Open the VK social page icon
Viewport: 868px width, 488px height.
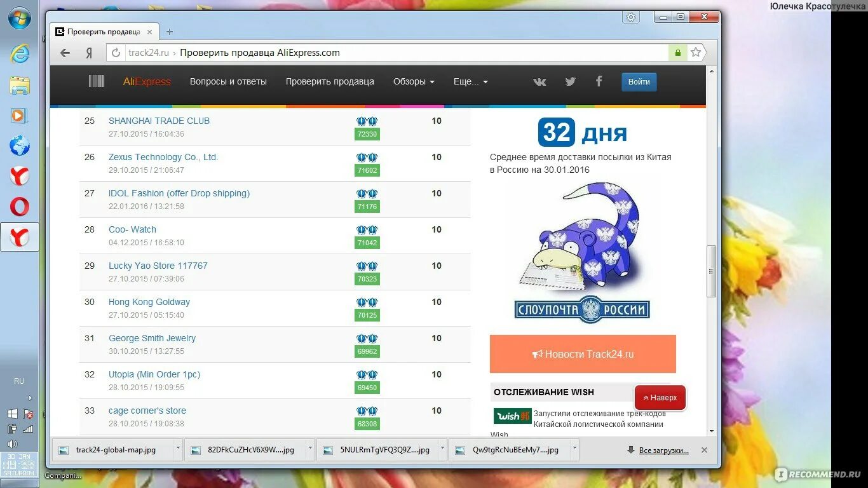539,81
